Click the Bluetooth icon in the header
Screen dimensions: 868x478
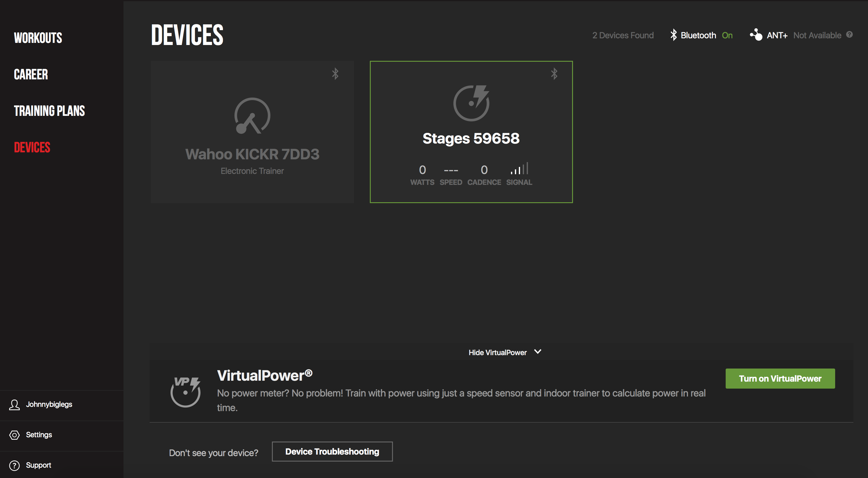click(x=673, y=35)
